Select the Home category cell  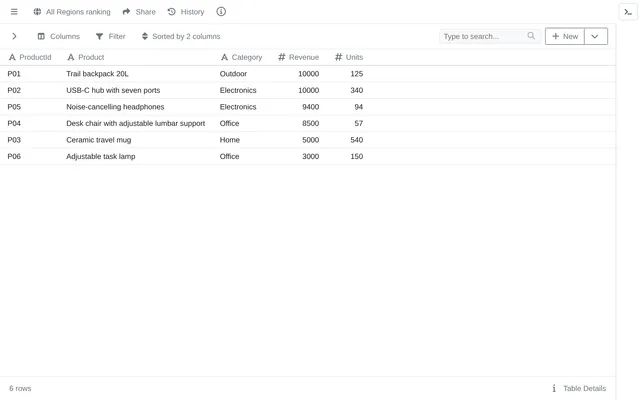(x=229, y=140)
